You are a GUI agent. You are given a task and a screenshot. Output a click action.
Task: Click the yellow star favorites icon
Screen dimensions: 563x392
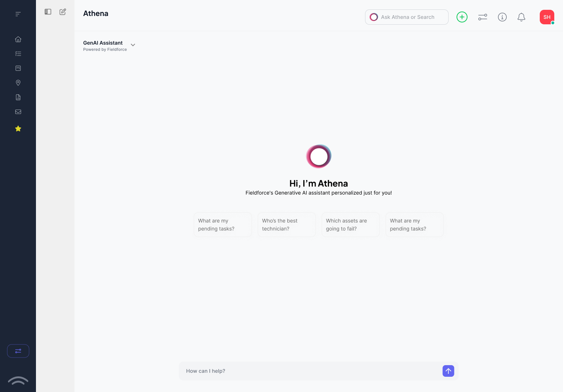point(18,128)
